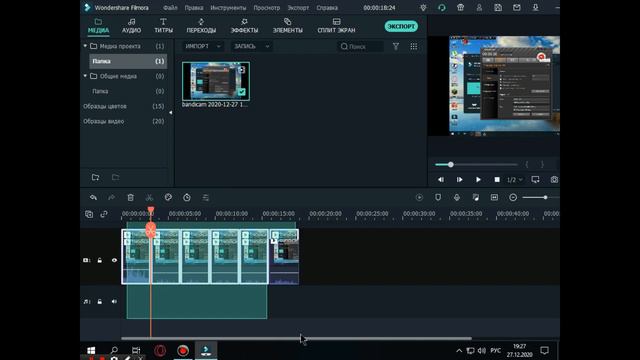Zoom out the timeline with minus icon

coord(513,198)
